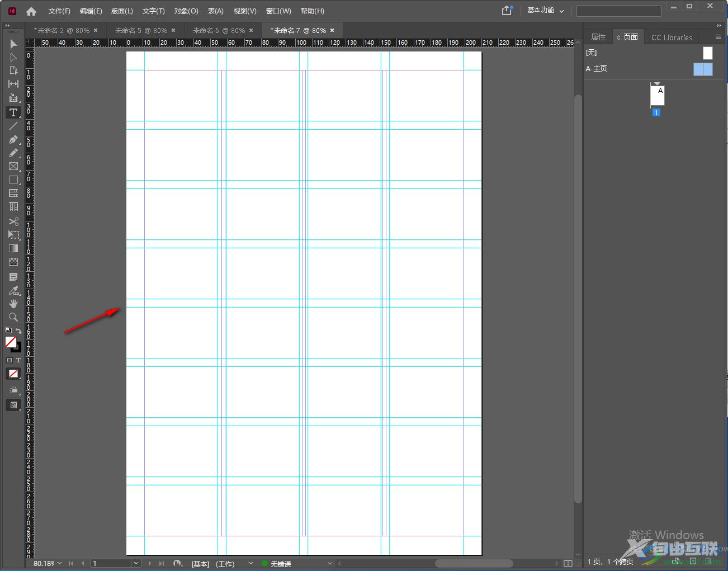
Task: Toggle formatting affects container
Action: (9, 360)
